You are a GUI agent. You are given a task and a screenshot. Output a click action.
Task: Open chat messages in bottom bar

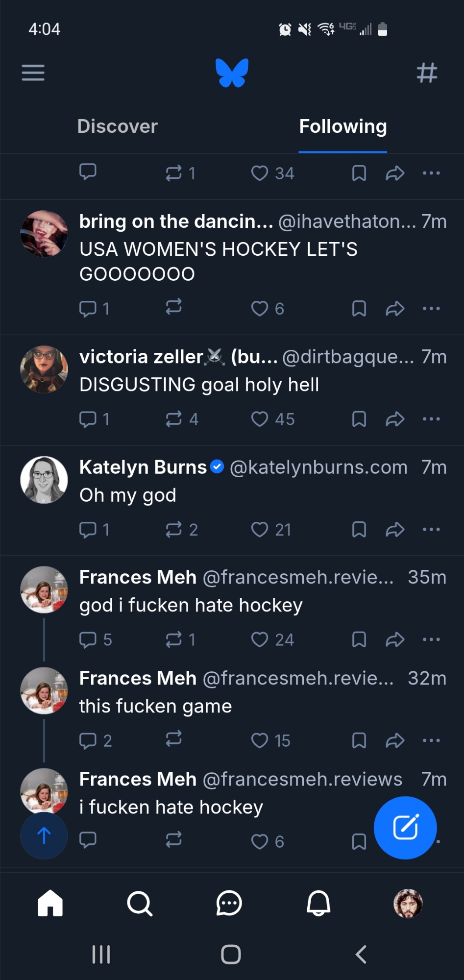(x=229, y=903)
